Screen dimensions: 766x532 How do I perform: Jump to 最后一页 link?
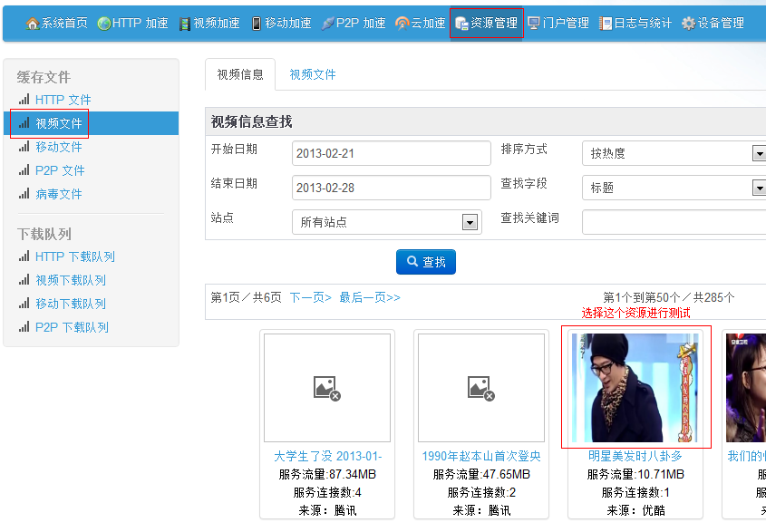[x=370, y=297]
